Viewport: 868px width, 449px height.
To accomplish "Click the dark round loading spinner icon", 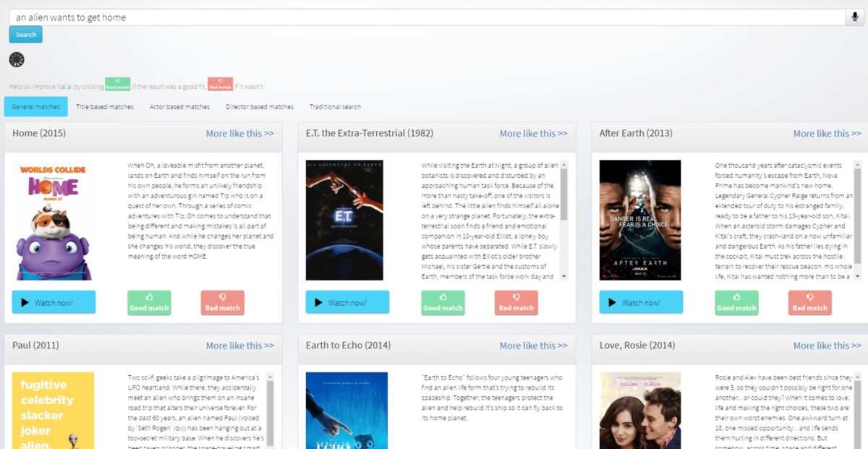I will 17,60.
